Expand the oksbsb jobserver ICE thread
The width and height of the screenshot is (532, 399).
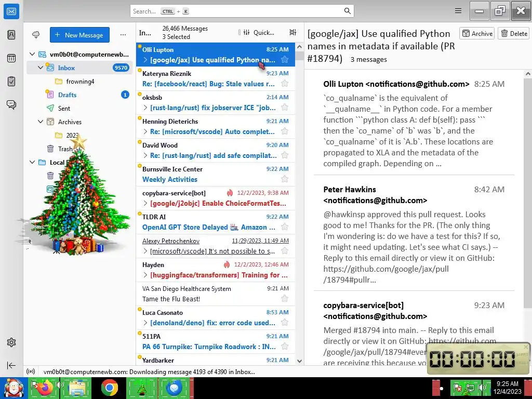(145, 108)
